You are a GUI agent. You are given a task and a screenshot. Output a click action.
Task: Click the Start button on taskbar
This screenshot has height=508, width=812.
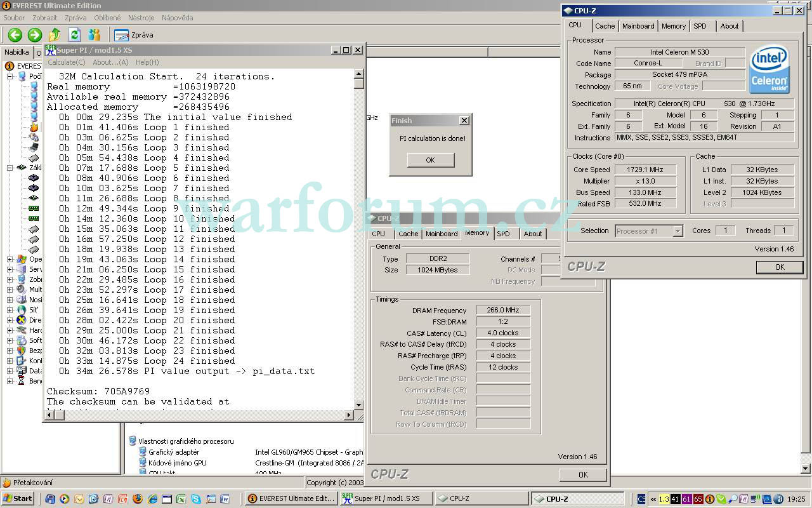pos(18,498)
